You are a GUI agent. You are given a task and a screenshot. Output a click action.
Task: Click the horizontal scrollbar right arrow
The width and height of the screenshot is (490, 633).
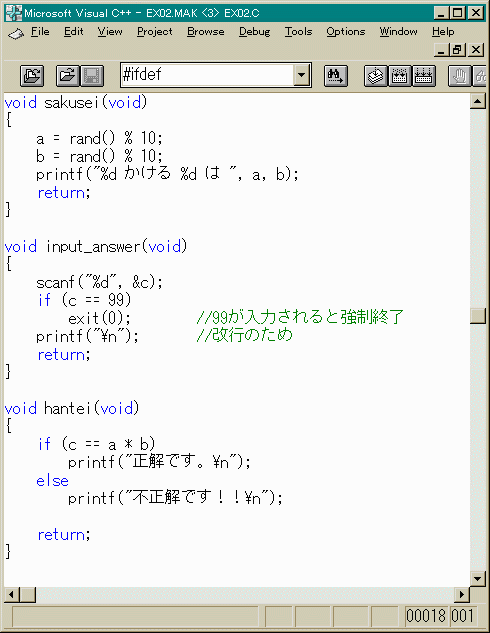click(x=462, y=594)
